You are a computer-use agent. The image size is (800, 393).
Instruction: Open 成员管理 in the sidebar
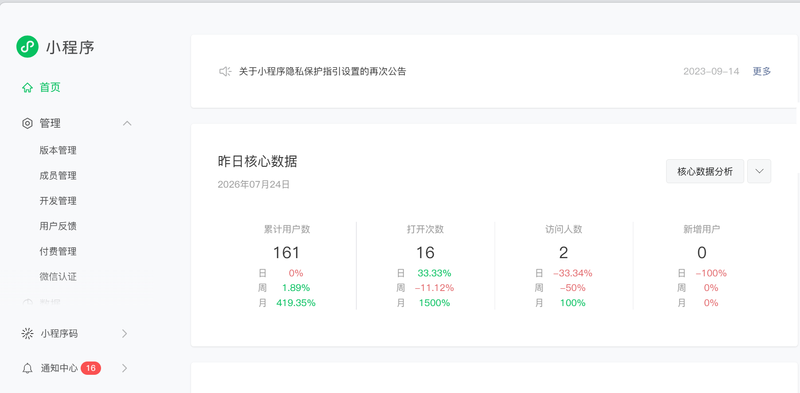(58, 176)
